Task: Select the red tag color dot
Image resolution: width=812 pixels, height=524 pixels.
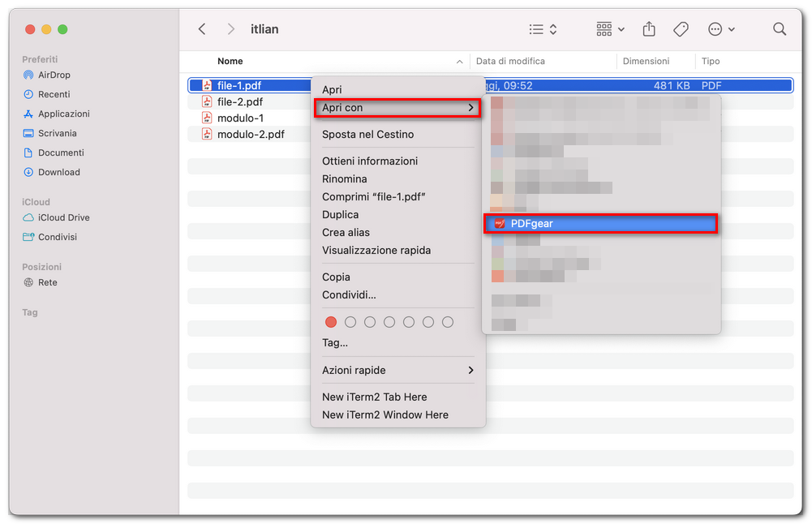Action: (x=331, y=322)
